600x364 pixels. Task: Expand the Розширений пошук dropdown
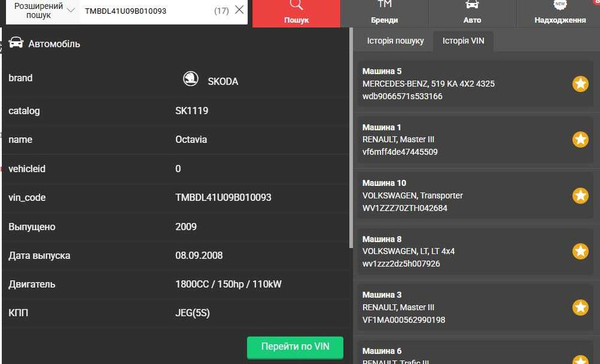click(43, 11)
